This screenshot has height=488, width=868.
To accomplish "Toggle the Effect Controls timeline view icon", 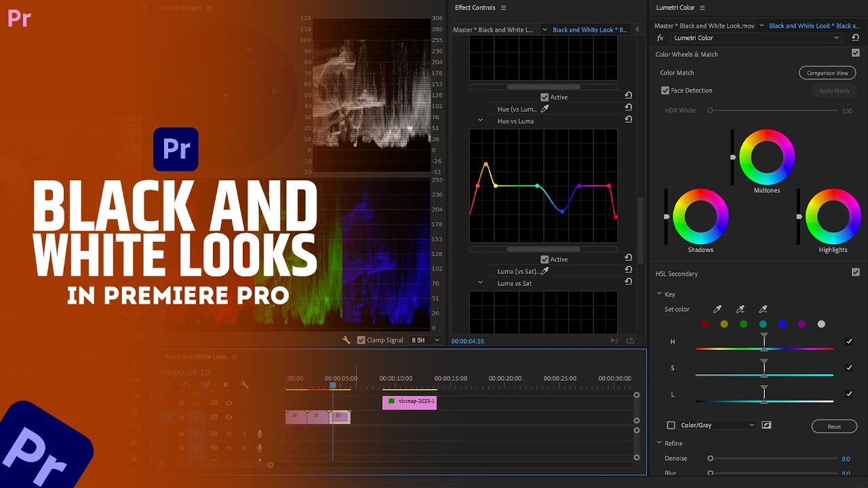I will [637, 30].
